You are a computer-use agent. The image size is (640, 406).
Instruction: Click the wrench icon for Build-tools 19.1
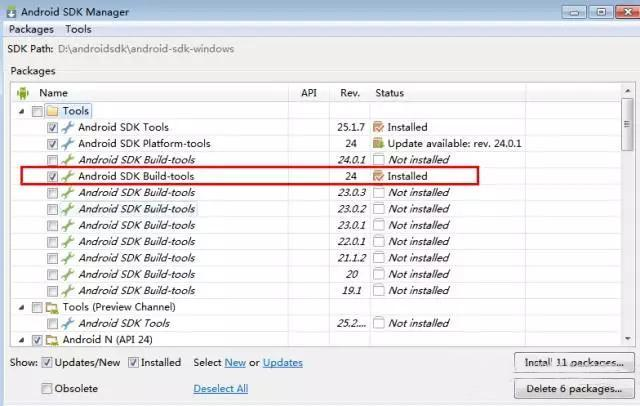[x=68, y=291]
